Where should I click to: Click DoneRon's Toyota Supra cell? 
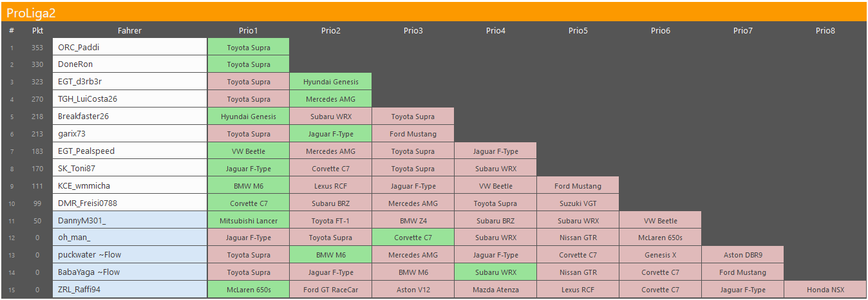tap(248, 64)
